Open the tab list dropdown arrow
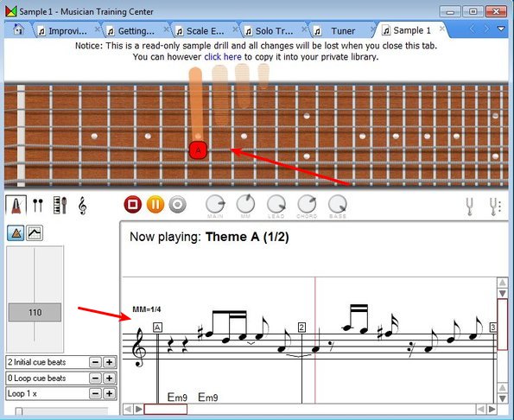The image size is (514, 420). click(x=501, y=29)
